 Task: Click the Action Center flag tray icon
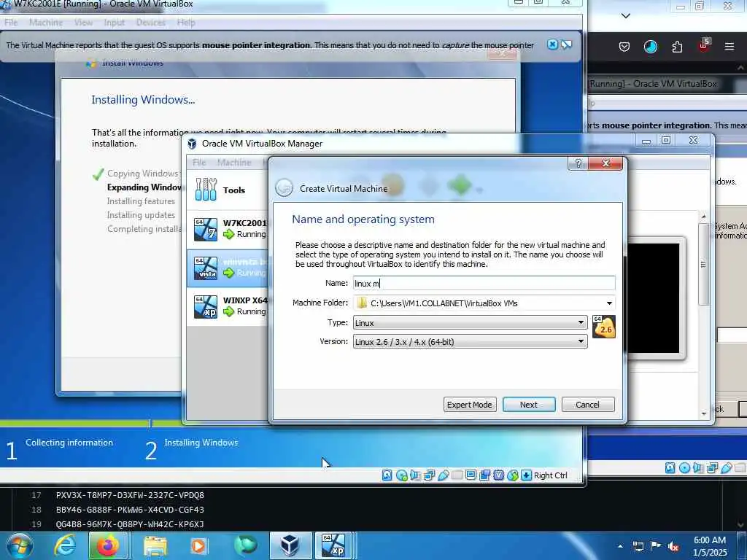pyautogui.click(x=656, y=546)
